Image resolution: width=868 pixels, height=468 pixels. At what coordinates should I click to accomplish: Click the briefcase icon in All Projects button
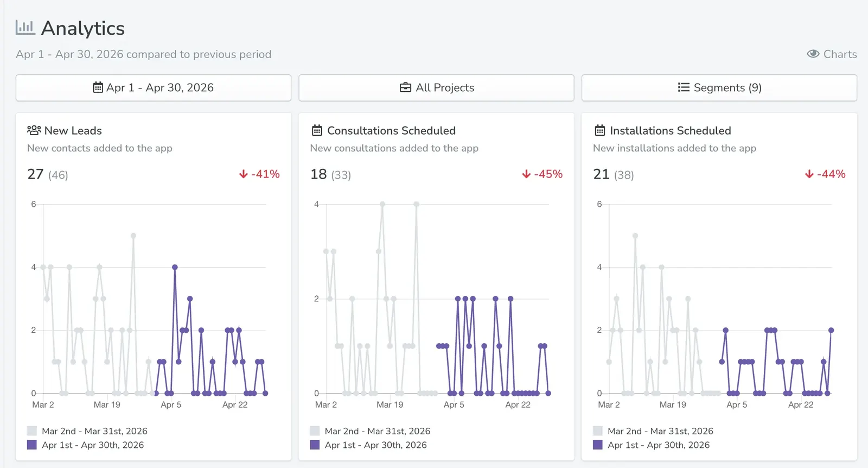pyautogui.click(x=405, y=87)
